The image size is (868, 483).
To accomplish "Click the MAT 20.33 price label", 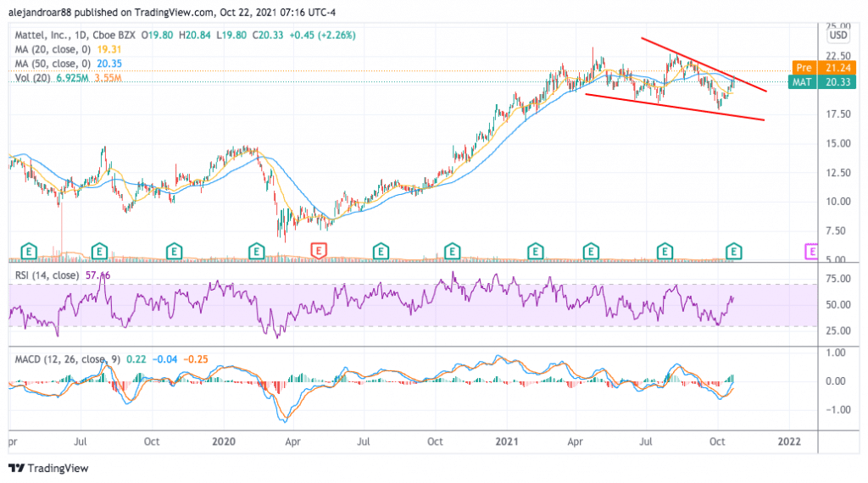I will [x=822, y=82].
